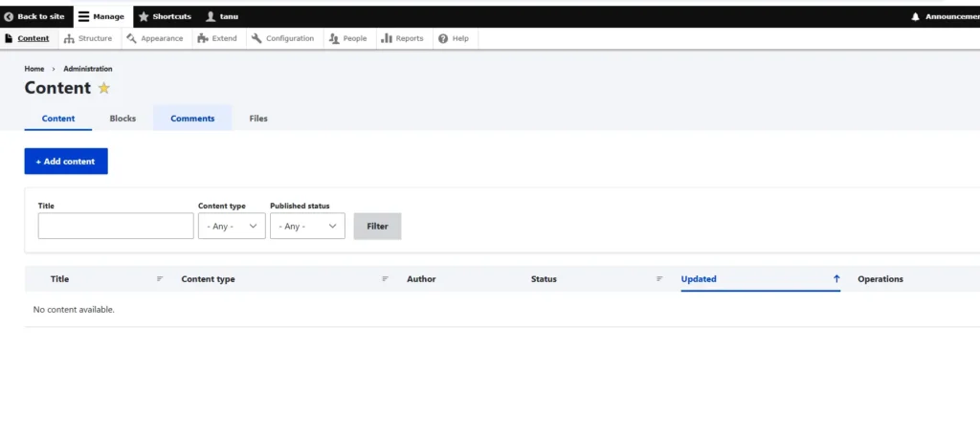Open the tanu user account menu
This screenshot has width=980, height=436.
tap(222, 17)
